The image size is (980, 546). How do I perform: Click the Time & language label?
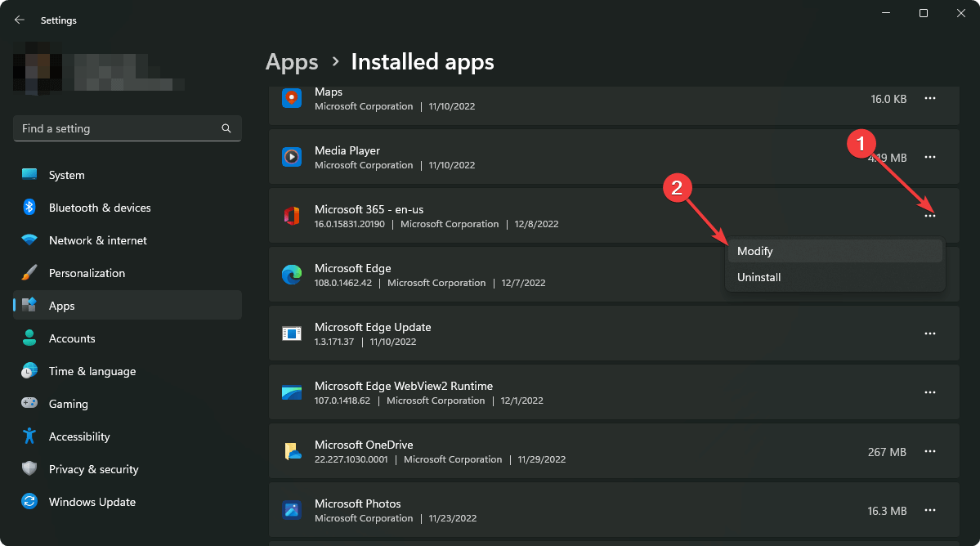click(x=92, y=371)
